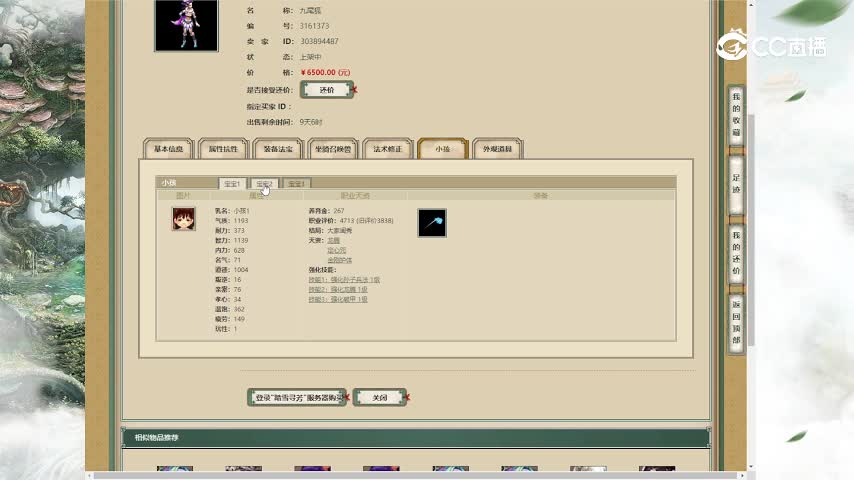The width and height of the screenshot is (854, 480).
Task: Open the 装备法宝 tab
Action: coord(278,149)
